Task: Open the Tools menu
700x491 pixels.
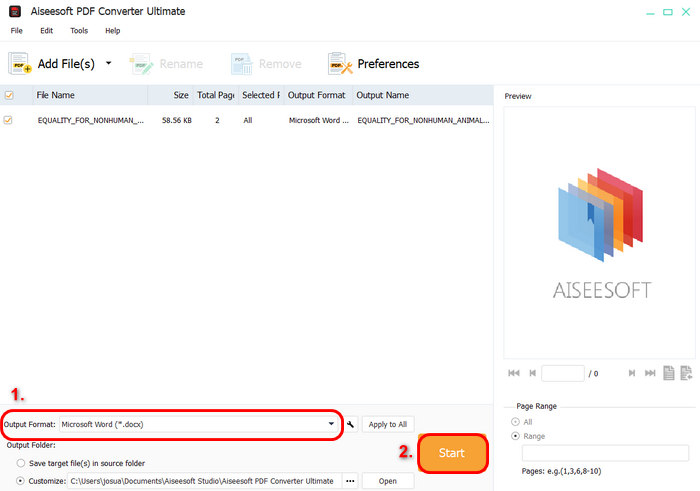Action: (79, 30)
